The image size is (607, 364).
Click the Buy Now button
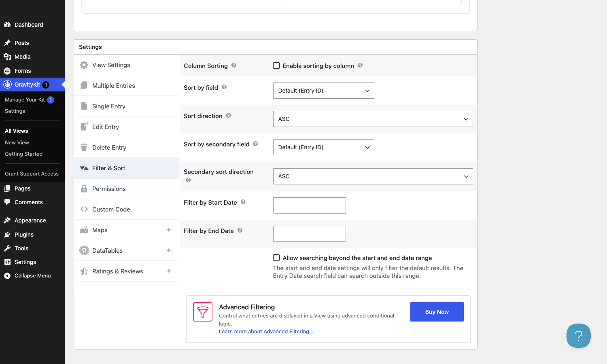coord(437,312)
